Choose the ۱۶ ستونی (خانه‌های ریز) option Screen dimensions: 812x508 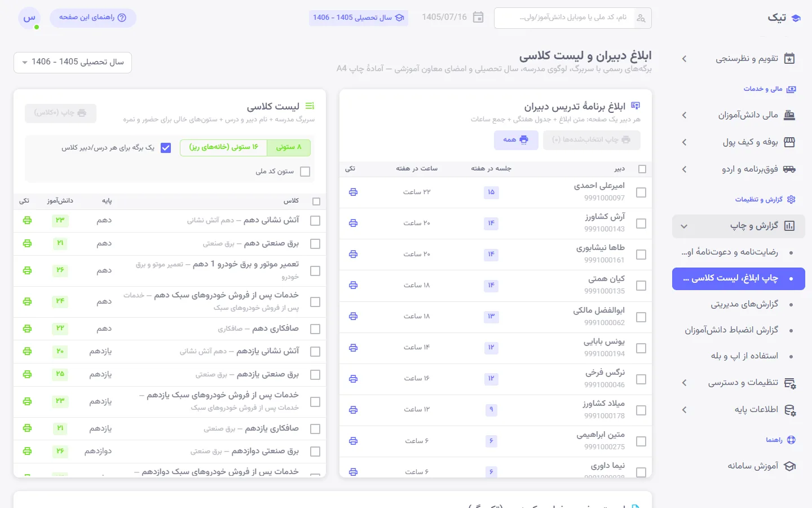(224, 148)
